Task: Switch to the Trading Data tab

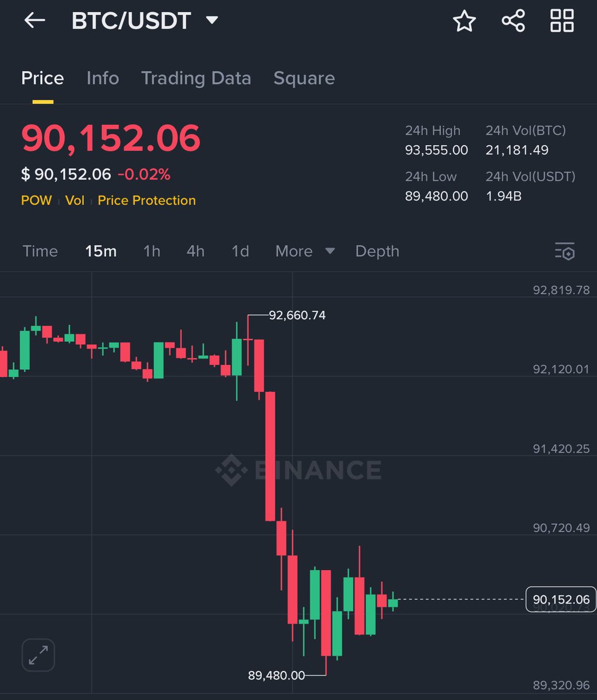Action: [196, 78]
